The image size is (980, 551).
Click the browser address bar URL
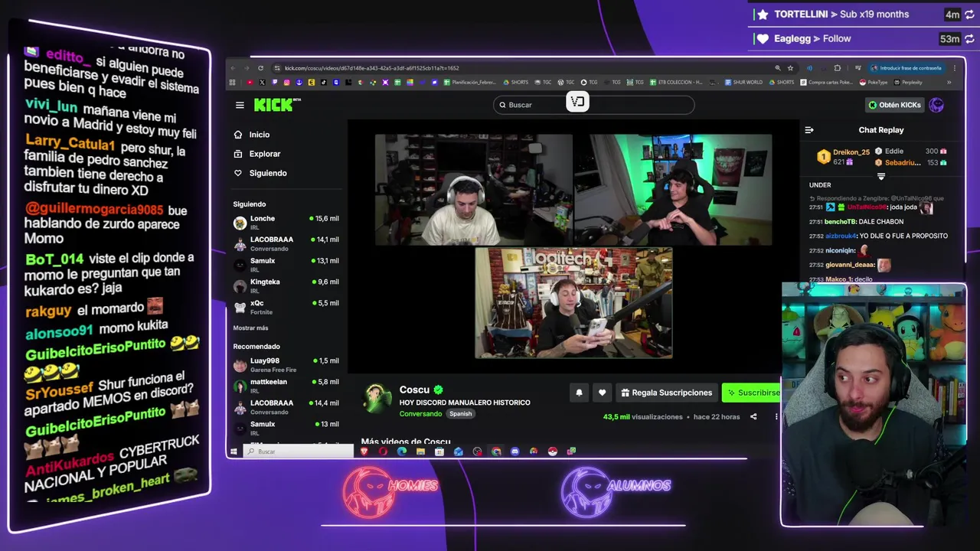(371, 68)
